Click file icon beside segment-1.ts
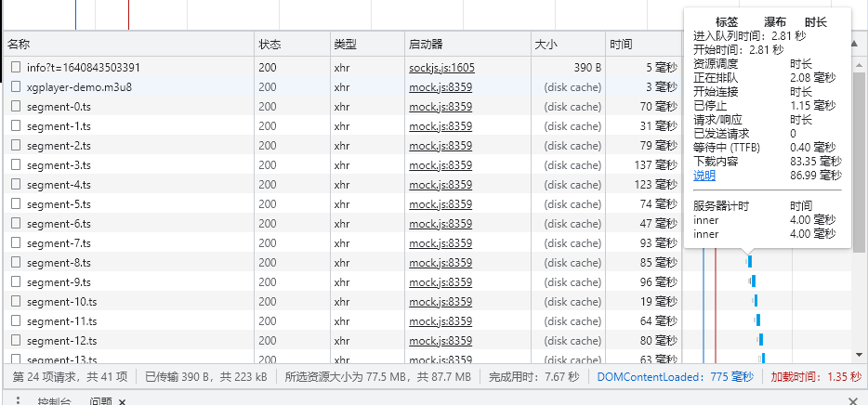 16,125
